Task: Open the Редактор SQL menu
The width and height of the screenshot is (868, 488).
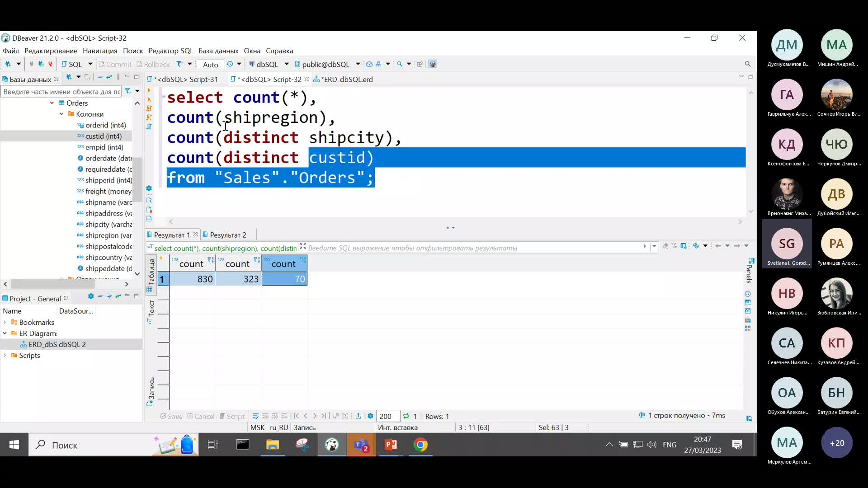Action: pos(170,51)
